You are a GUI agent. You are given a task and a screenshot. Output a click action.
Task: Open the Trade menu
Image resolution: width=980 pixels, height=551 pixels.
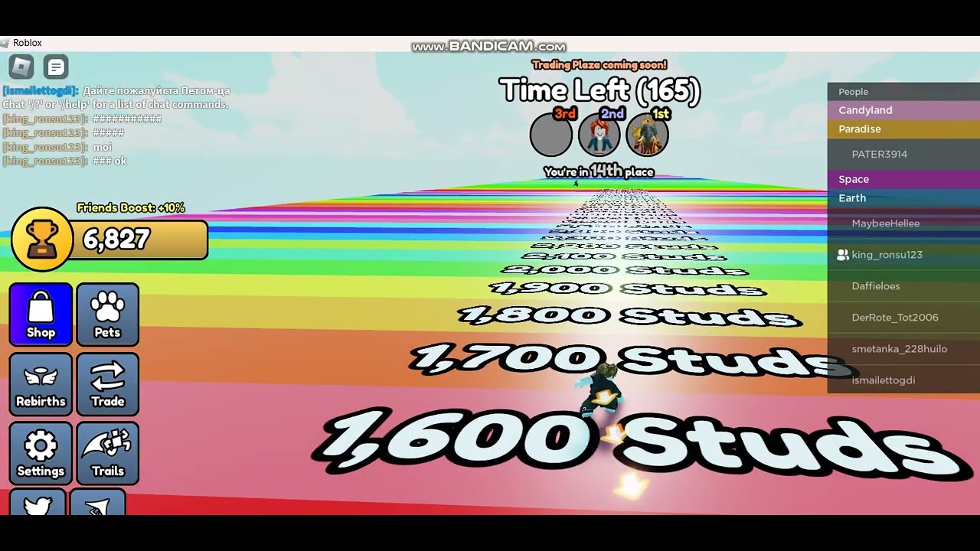pyautogui.click(x=107, y=384)
